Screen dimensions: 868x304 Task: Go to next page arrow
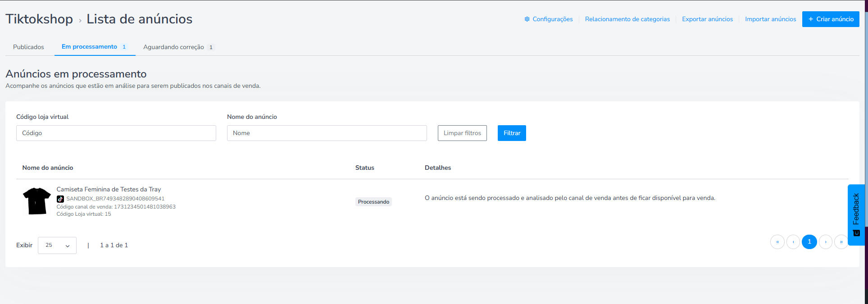pos(826,242)
